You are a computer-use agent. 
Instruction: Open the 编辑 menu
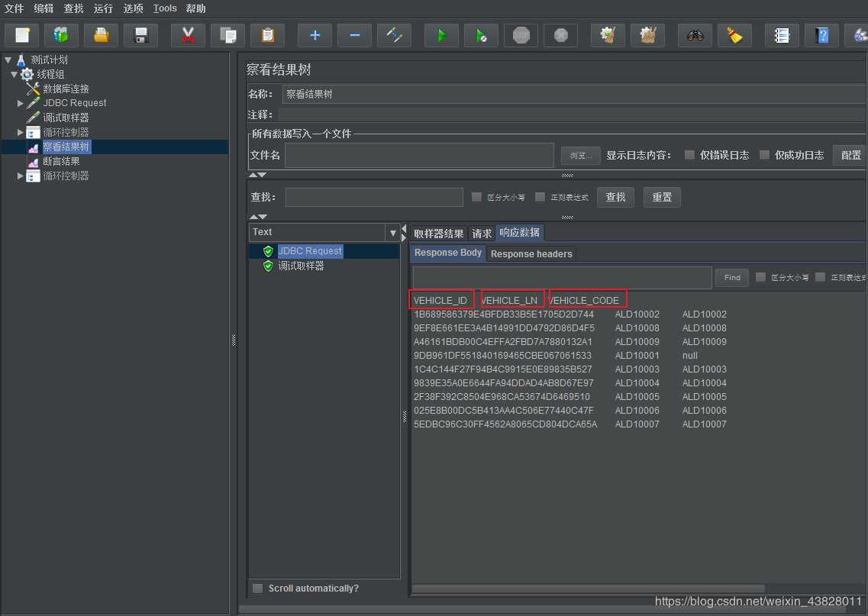pyautogui.click(x=44, y=8)
